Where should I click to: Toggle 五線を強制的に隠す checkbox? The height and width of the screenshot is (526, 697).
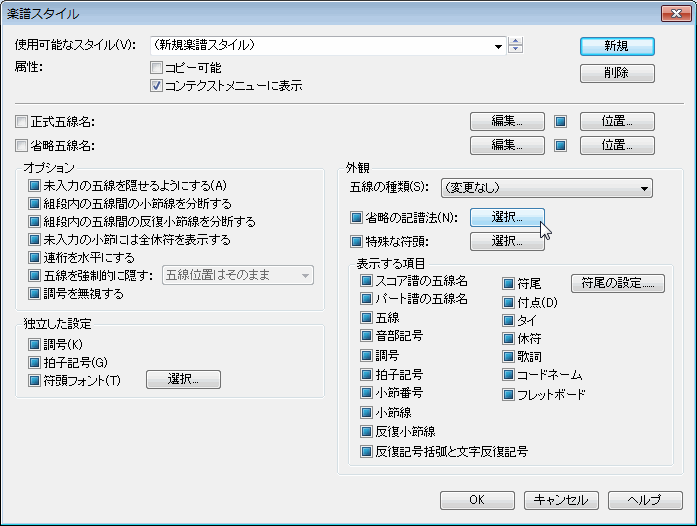click(x=34, y=276)
